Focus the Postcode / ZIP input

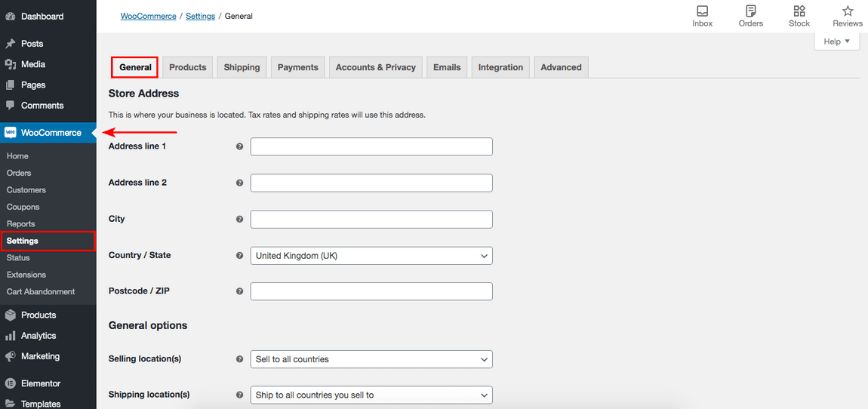click(371, 291)
